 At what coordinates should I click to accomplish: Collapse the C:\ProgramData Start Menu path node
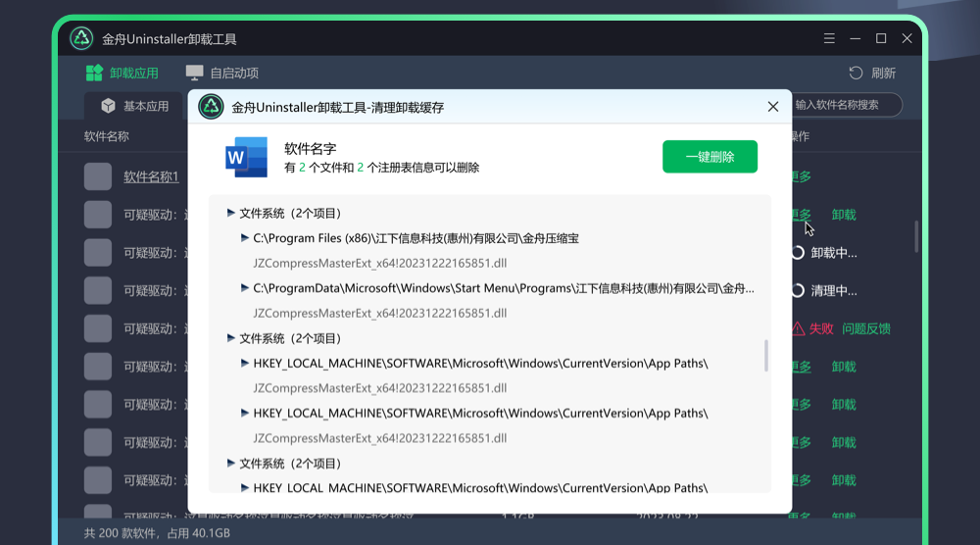coord(245,288)
